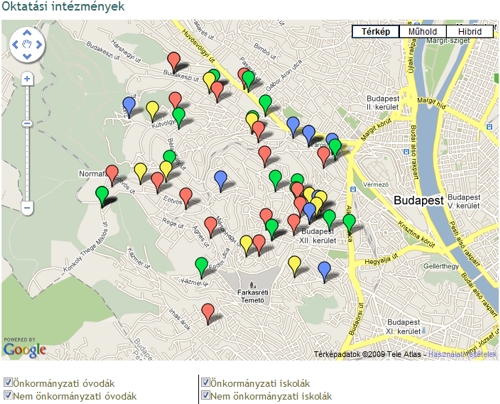Viewport: 500px width, 404px height.
Task: Toggle Nem önkormányzati iskolák checkbox
Action: coord(205,395)
